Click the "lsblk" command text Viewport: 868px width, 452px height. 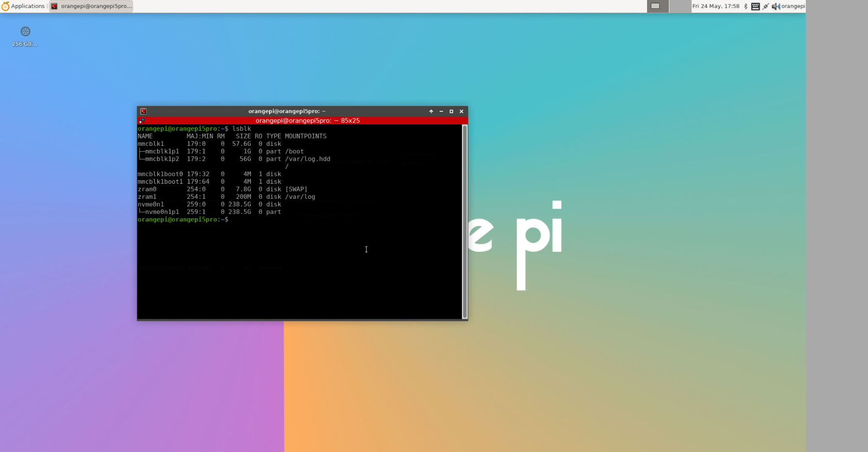point(241,129)
